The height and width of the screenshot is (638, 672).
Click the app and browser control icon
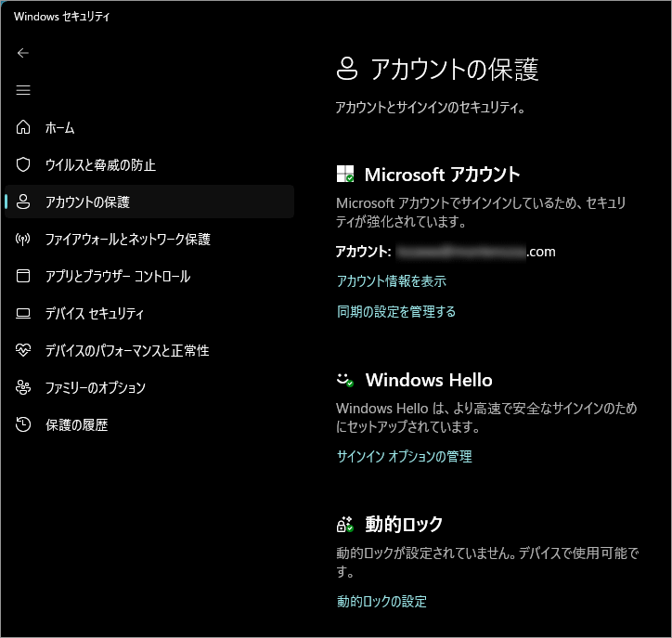coord(24,277)
